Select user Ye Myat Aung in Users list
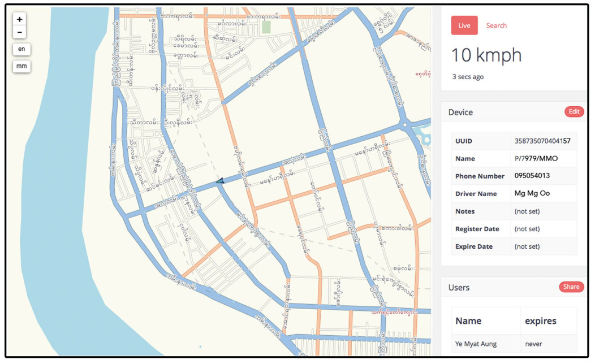Screen dimensions: 595x364 477,343
